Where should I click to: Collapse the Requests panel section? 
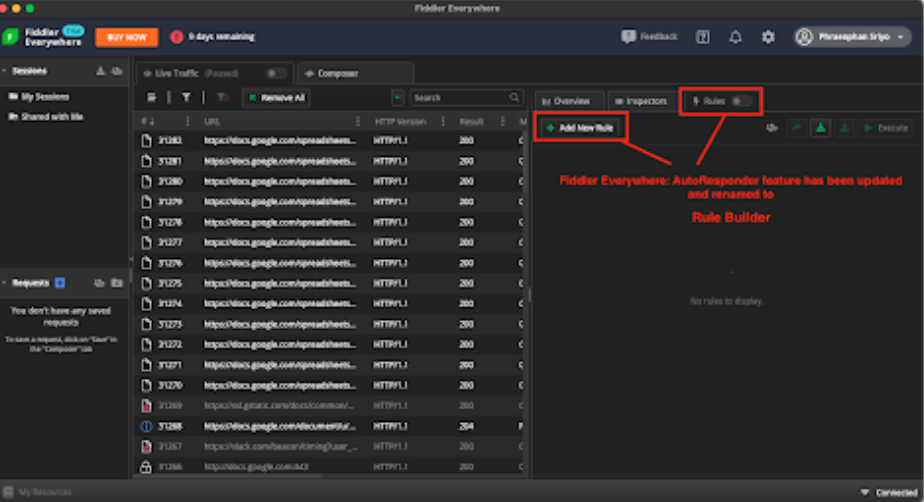[5, 283]
